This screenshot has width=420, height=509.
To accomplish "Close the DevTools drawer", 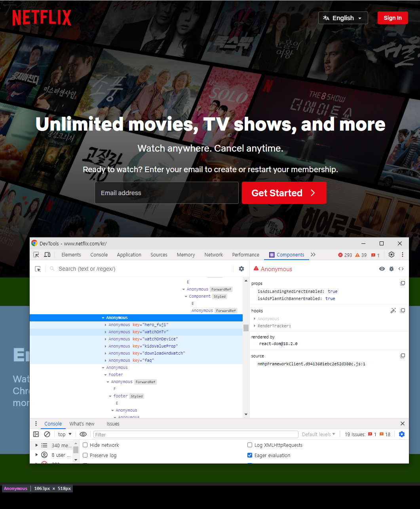I will point(403,424).
